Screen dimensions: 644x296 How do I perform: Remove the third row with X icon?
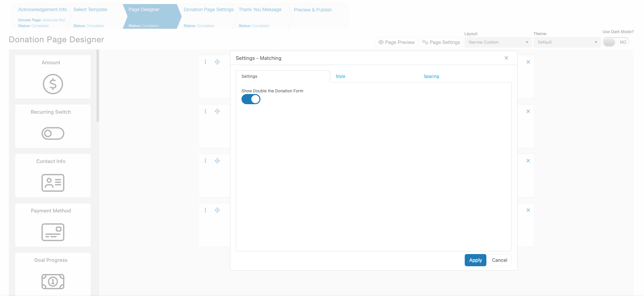tap(528, 161)
